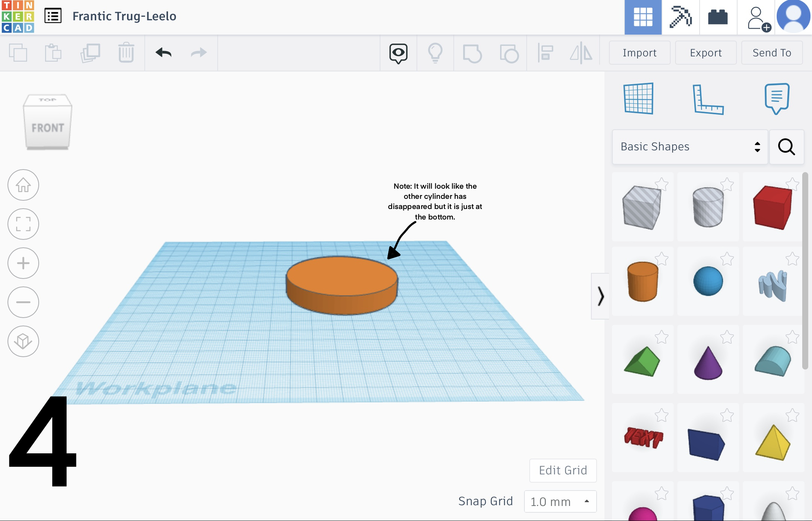Click the TOP face of view cube

pyautogui.click(x=47, y=100)
